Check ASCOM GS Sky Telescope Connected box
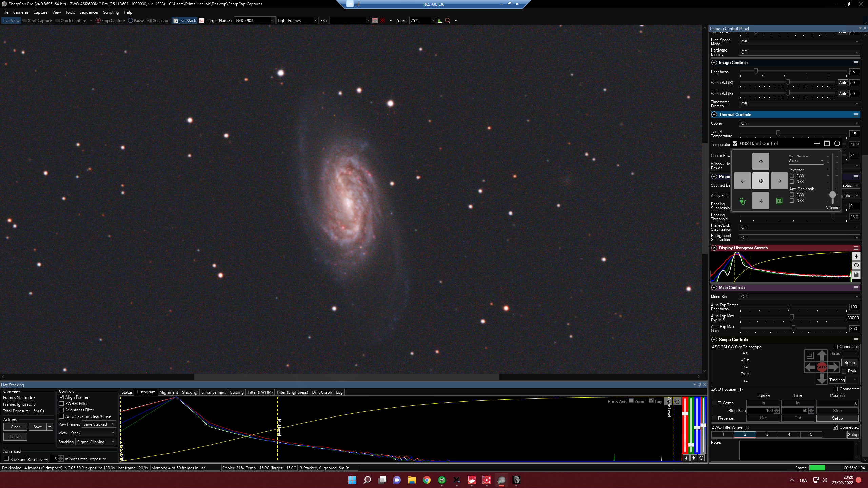 point(835,347)
